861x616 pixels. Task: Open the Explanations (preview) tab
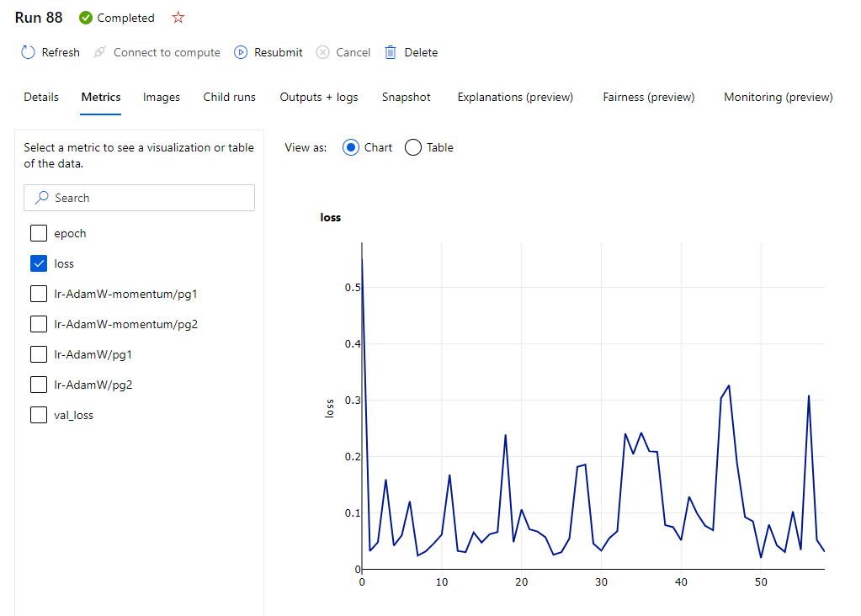click(515, 97)
